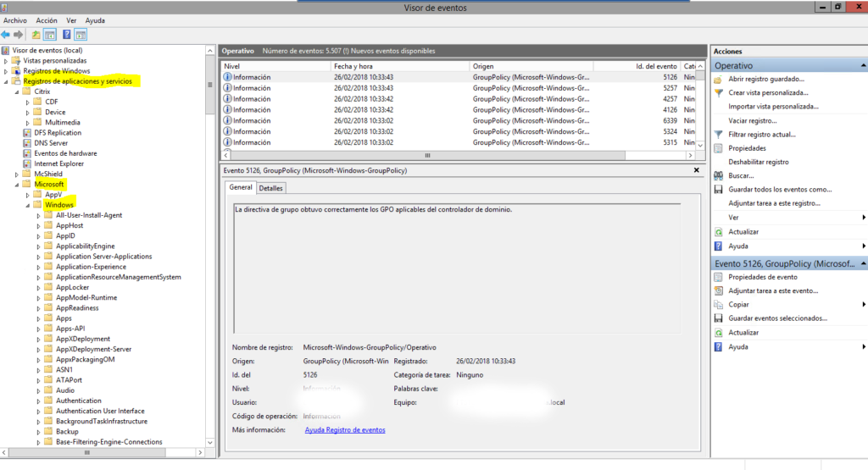Click the Abrir registro guardado icon
868x470 pixels.
pos(719,79)
